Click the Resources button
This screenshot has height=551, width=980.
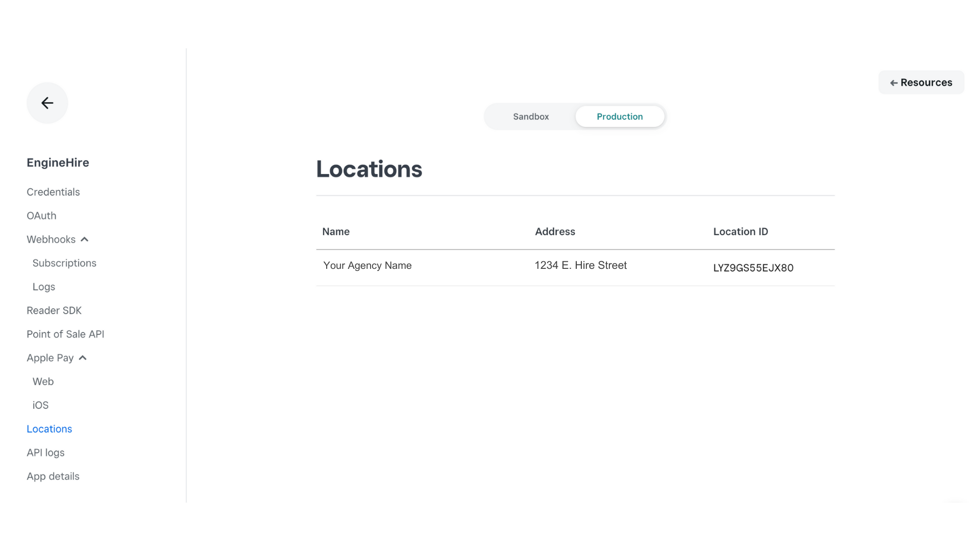921,82
